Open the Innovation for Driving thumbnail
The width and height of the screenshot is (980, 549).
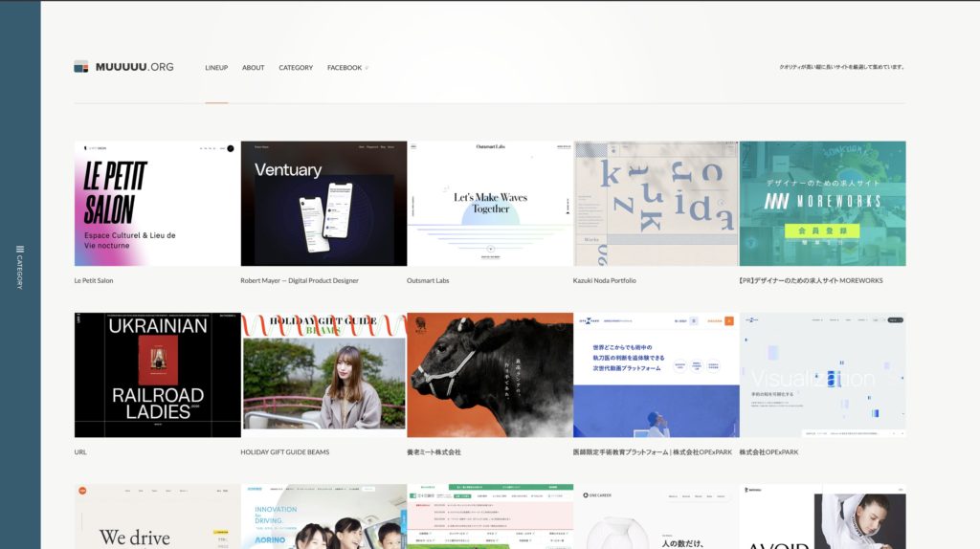pos(323,516)
